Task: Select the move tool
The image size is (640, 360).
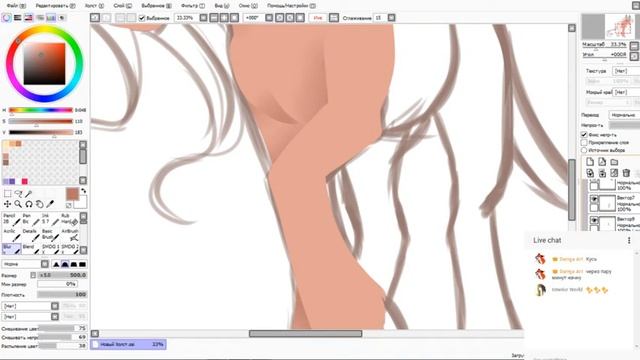Action: (7, 204)
